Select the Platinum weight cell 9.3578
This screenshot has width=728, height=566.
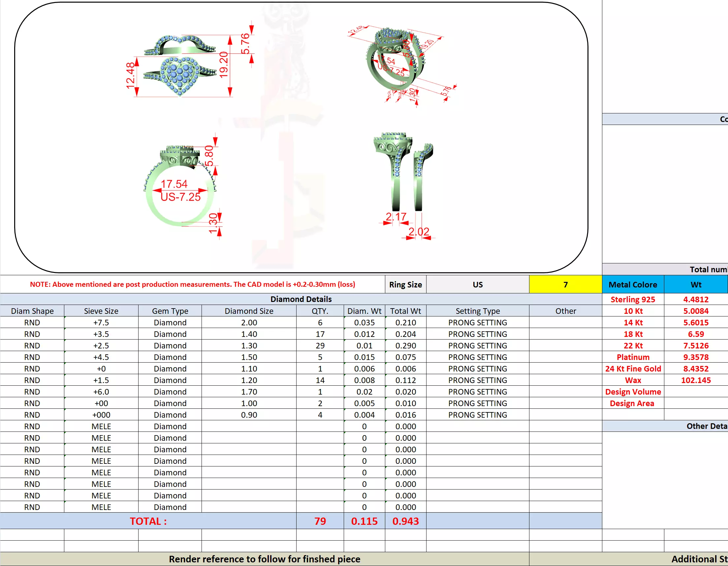[x=696, y=357]
